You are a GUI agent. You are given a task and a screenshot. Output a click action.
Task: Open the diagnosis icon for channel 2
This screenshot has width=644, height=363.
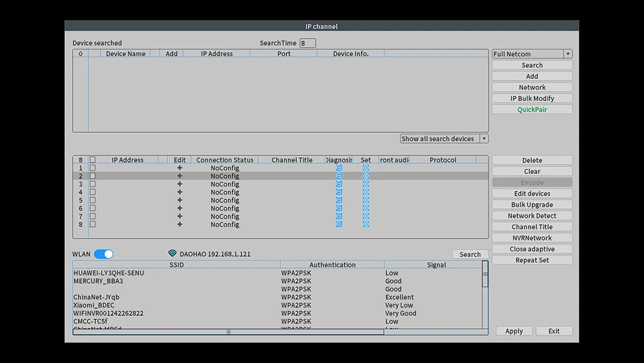(x=339, y=176)
